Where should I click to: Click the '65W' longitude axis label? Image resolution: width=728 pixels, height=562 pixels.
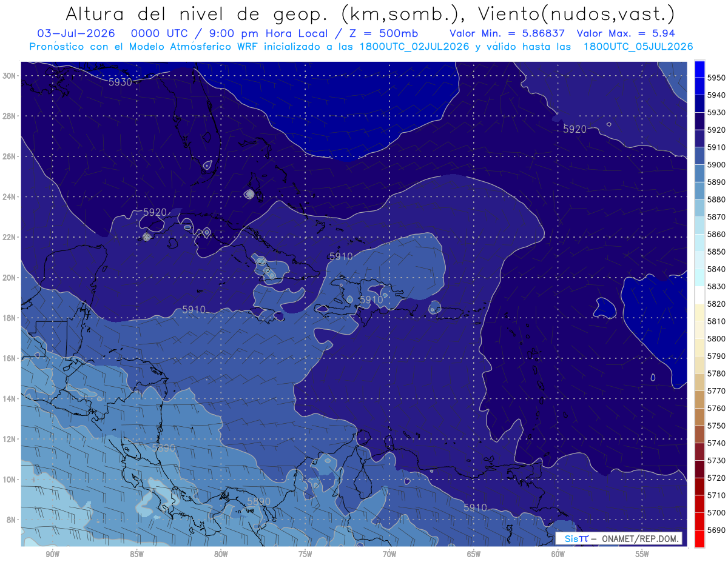pyautogui.click(x=474, y=555)
